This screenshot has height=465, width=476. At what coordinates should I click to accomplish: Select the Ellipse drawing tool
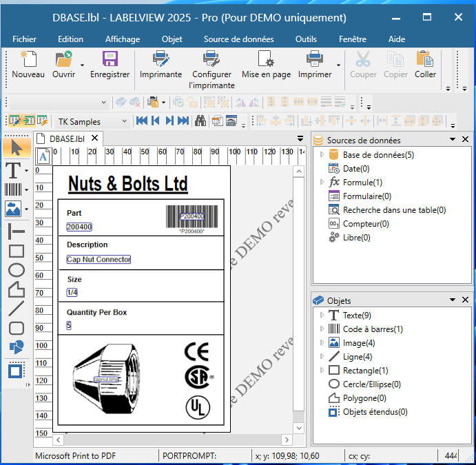pos(17,270)
